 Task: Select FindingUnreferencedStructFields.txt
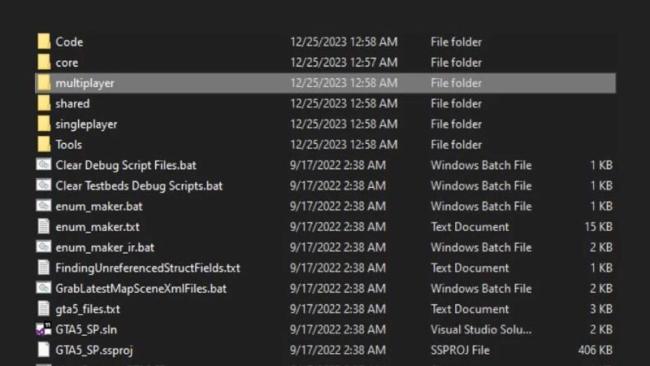148,268
